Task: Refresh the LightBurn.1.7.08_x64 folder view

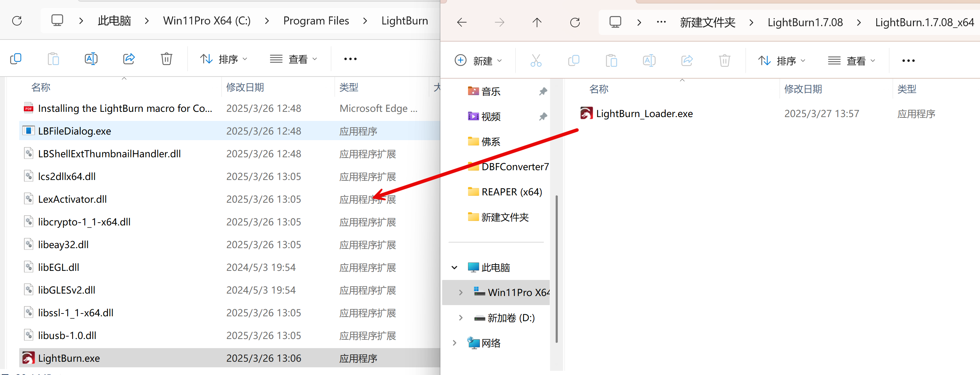Action: (x=575, y=22)
